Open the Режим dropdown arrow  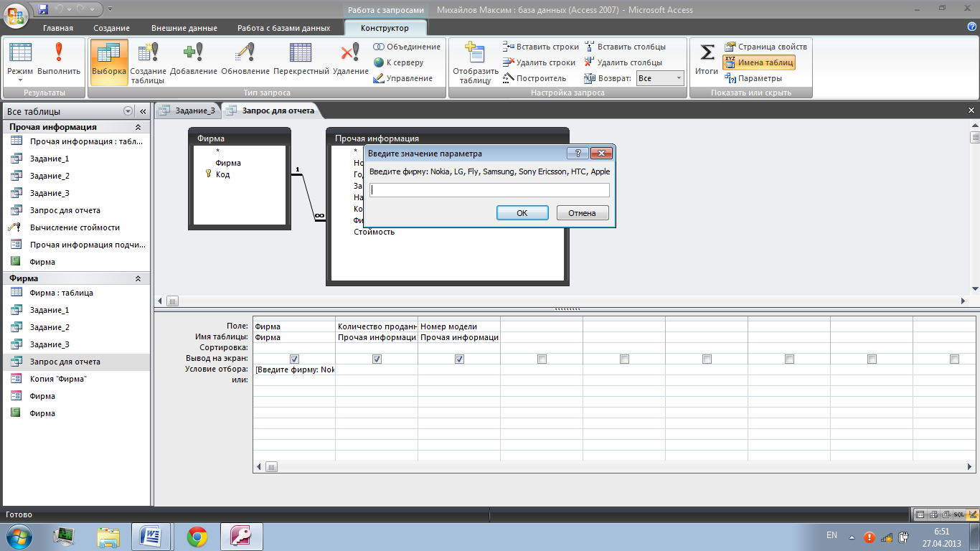point(20,80)
